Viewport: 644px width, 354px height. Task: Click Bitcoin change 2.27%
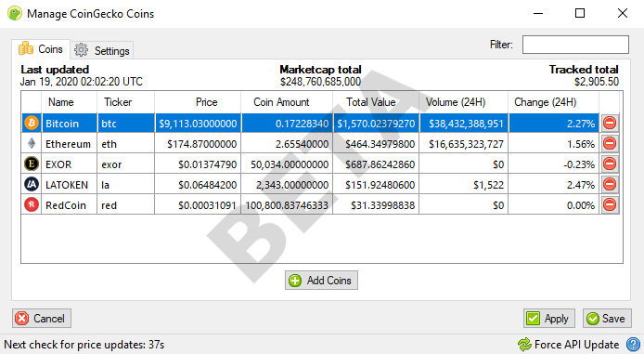point(554,124)
